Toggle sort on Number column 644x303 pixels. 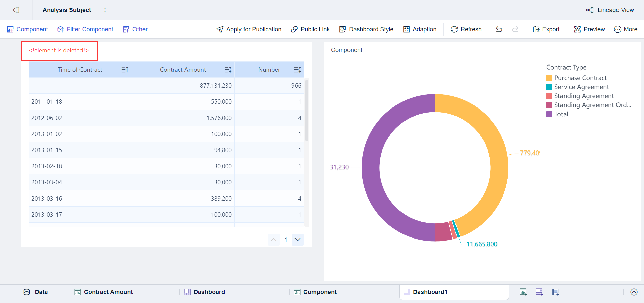(297, 70)
